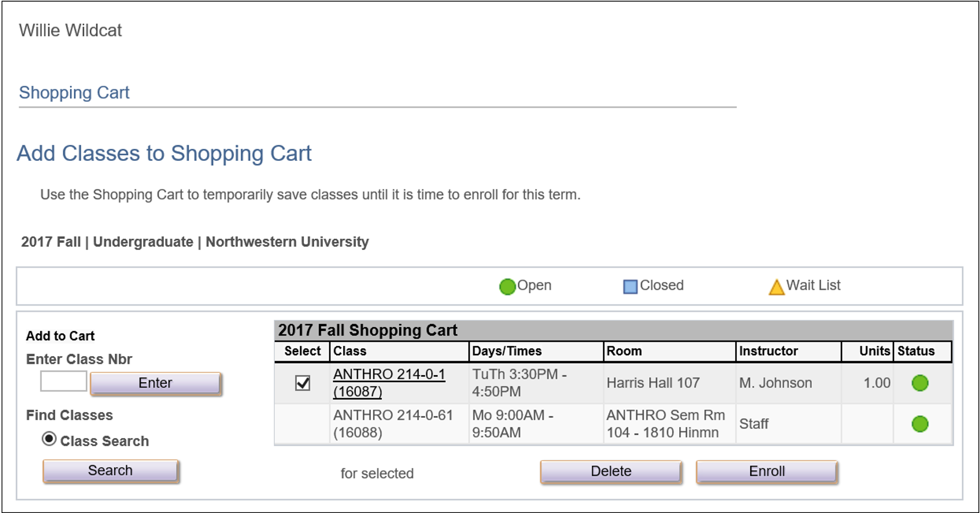The image size is (980, 513).
Task: Click green status icon for ANTHRO 214-0-1
Action: (x=920, y=383)
